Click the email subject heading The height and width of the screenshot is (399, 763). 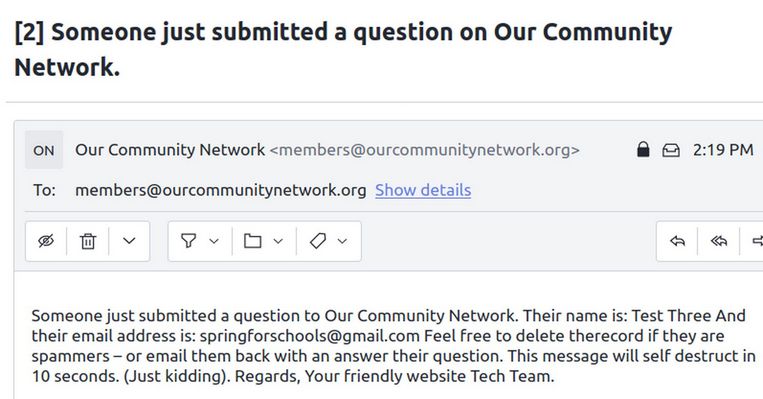(x=343, y=49)
